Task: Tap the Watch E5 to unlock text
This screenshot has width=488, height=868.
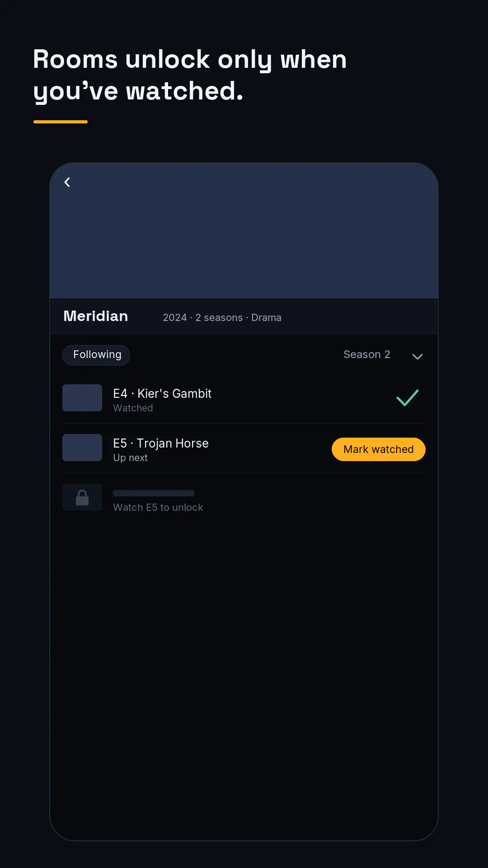Action: click(158, 507)
